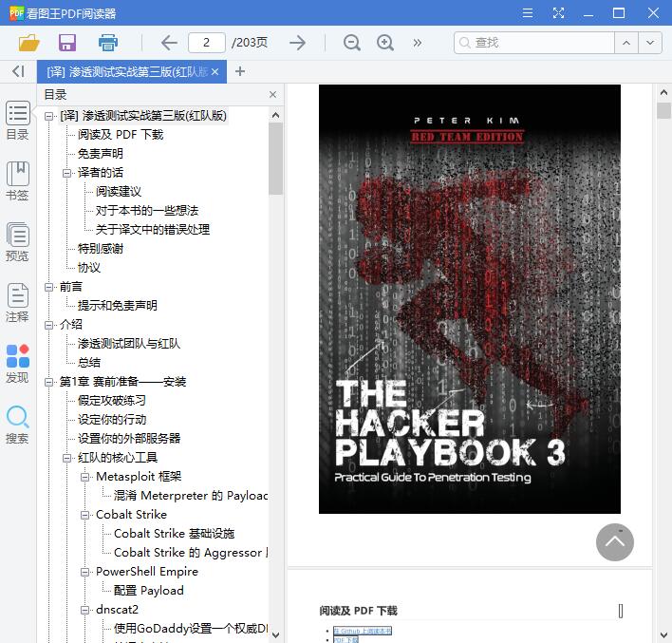Open the 书签 bookmarks sidebar panel
Screen dimensions: 672x643
[x=18, y=181]
